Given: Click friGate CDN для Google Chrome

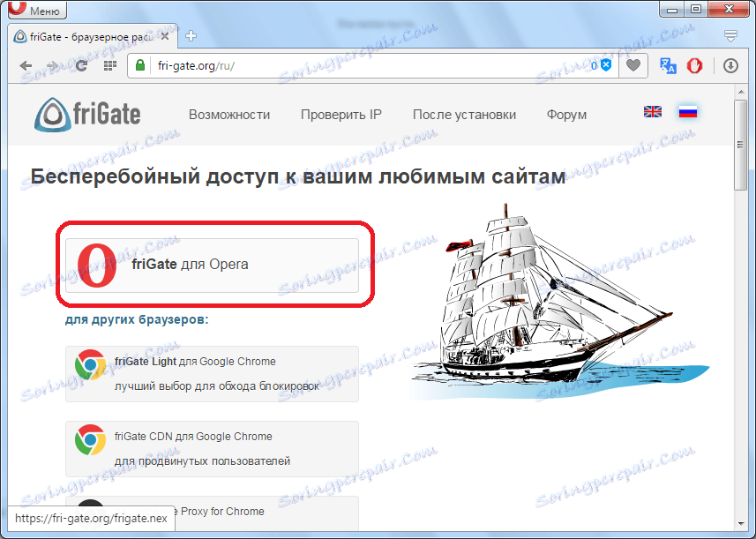Looking at the screenshot, I should click(x=212, y=449).
